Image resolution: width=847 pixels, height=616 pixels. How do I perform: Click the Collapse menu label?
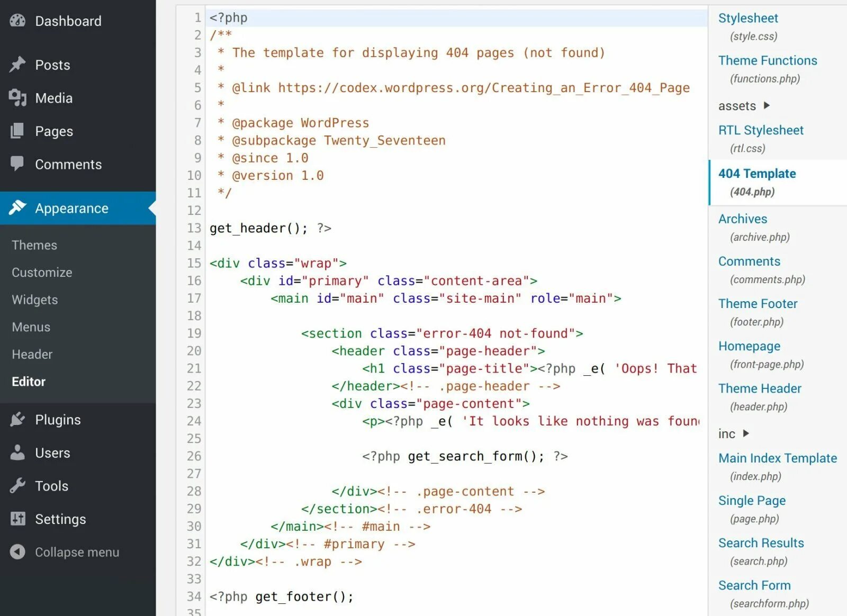click(x=77, y=552)
